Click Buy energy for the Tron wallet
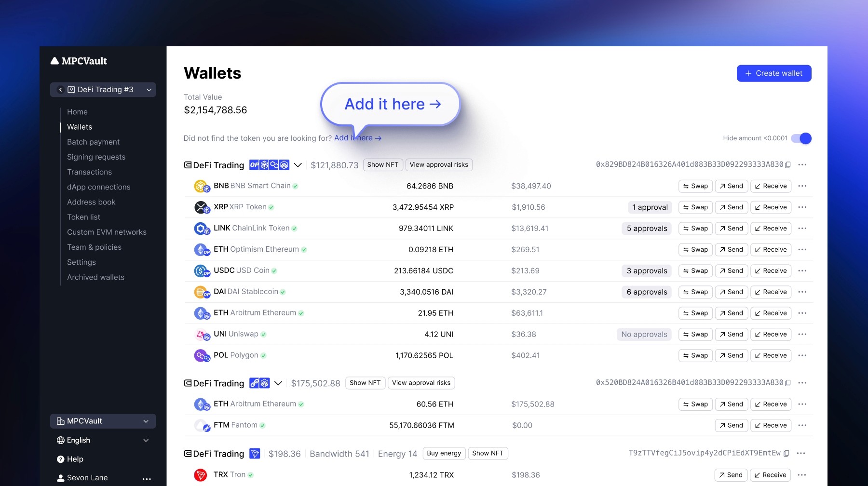Screen dimensions: 868x486 tap(444, 453)
